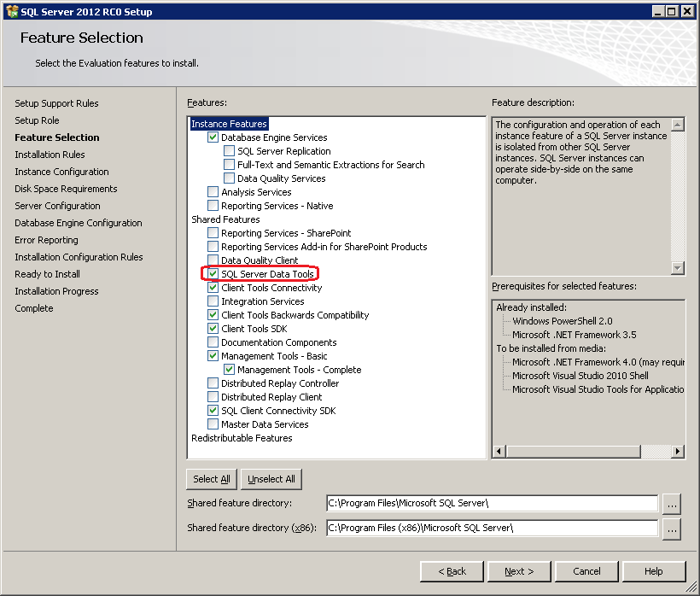Check the Distributed Replay Controller feature
700x596 pixels.
[213, 383]
